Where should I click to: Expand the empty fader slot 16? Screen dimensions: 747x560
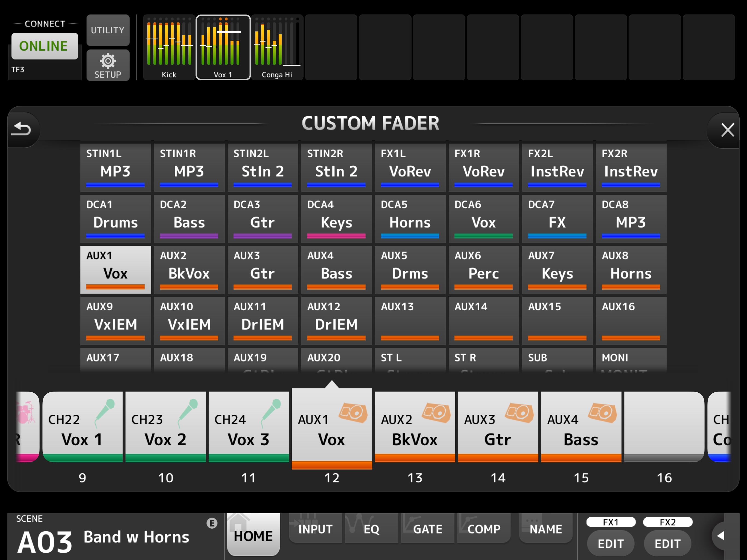[x=664, y=427]
